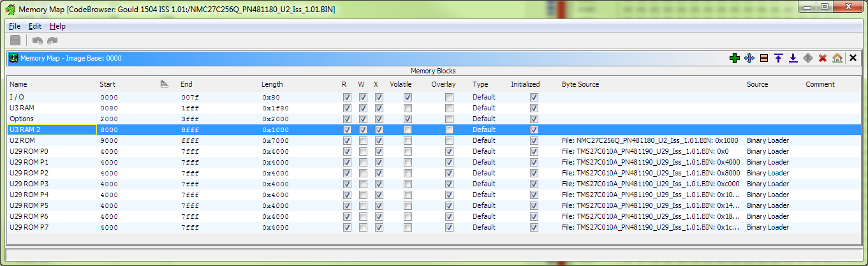868x266 pixels.
Task: Select the U2 ROM block name
Action: click(x=22, y=140)
